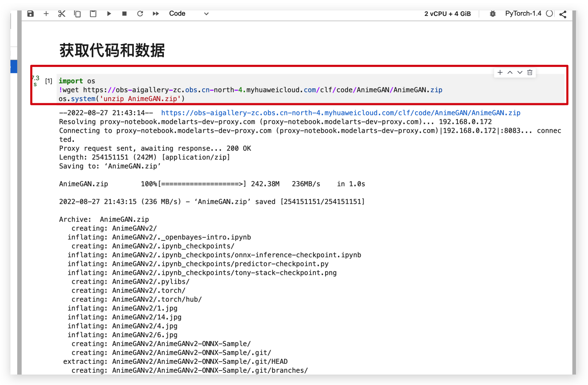Interrupt the kernel with stop button
This screenshot has height=385, width=588.
[x=124, y=14]
